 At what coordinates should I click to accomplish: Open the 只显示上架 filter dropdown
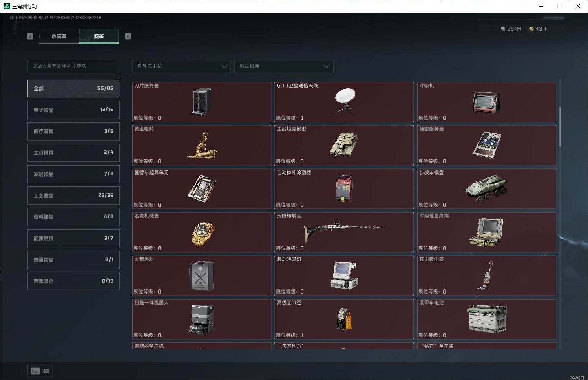tap(181, 66)
